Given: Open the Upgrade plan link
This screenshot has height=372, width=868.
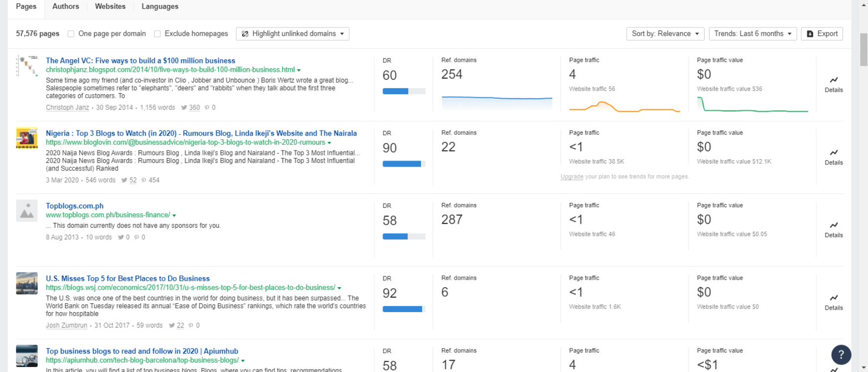Looking at the screenshot, I should pyautogui.click(x=572, y=177).
